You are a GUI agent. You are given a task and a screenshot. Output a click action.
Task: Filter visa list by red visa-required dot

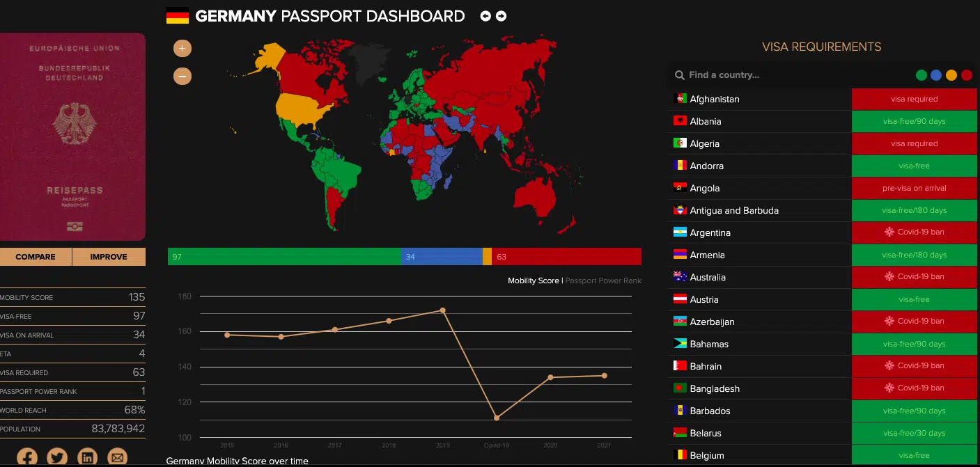(x=967, y=75)
